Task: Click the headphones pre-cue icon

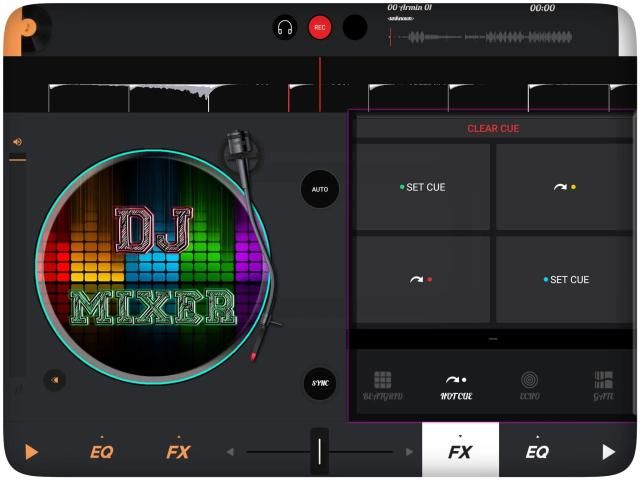Action: coord(285,28)
